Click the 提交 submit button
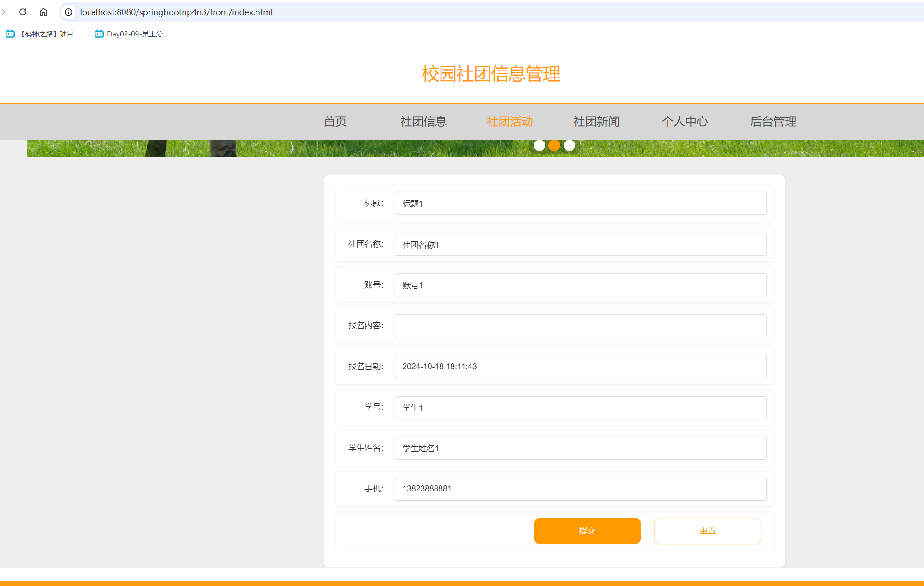924x586 pixels. (x=587, y=531)
